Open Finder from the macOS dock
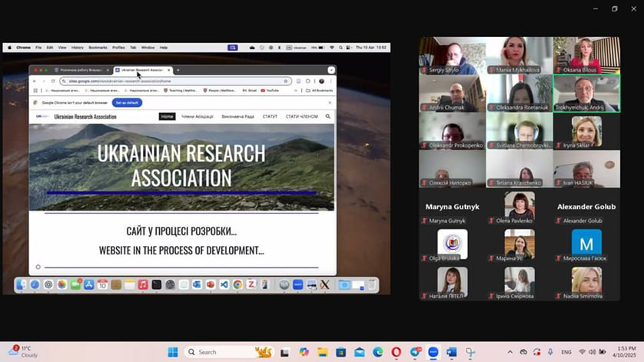The width and height of the screenshot is (644, 362). [x=22, y=285]
